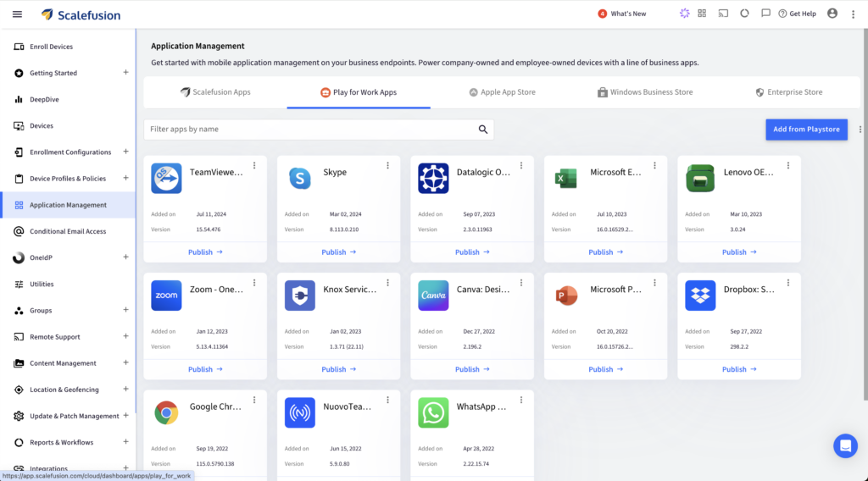Open Microsoft PowerPoint card three-dot menu

point(655,283)
